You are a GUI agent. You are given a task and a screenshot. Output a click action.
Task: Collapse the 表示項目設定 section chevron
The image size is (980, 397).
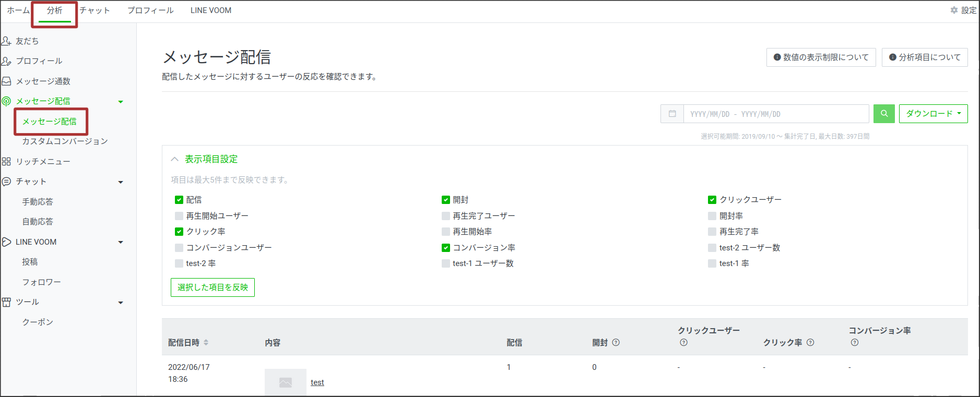point(175,159)
